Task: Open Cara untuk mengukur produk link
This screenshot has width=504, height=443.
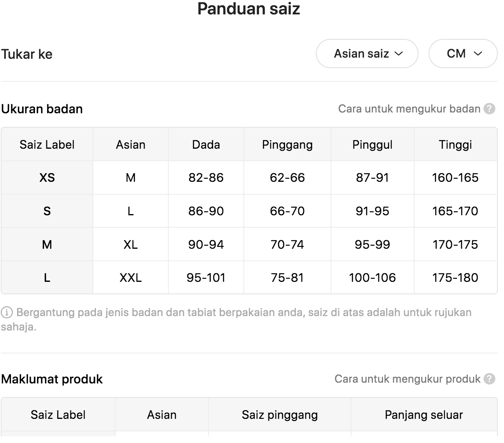Action: (407, 379)
